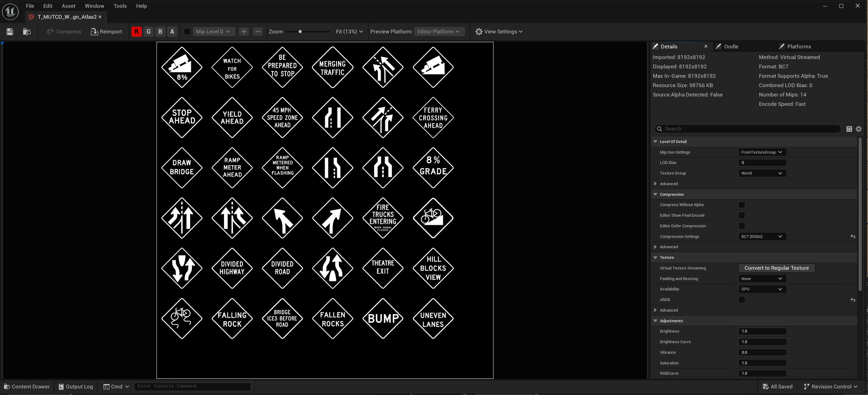
Task: Click the Save asset icon
Action: coord(10,32)
